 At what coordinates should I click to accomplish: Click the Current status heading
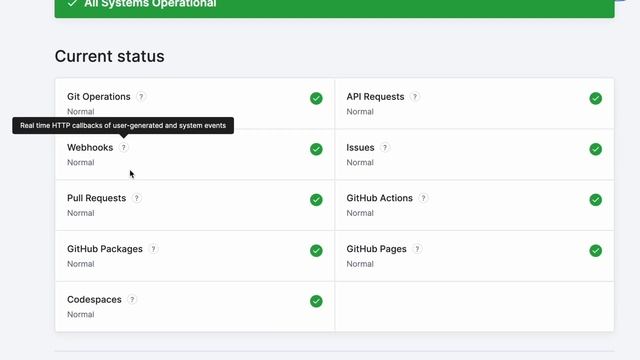pyautogui.click(x=109, y=56)
